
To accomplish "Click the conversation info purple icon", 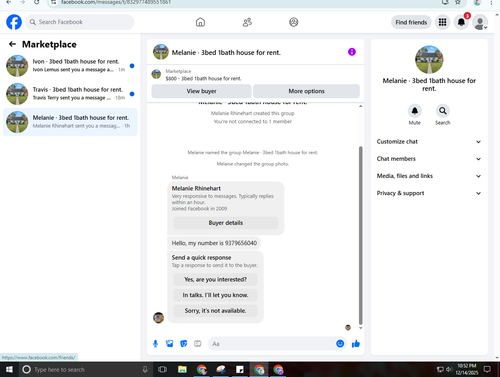I will tap(352, 52).
